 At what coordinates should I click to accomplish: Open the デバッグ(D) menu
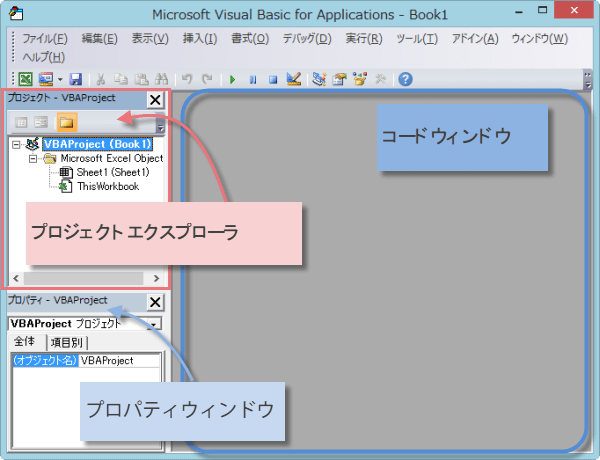click(x=309, y=39)
